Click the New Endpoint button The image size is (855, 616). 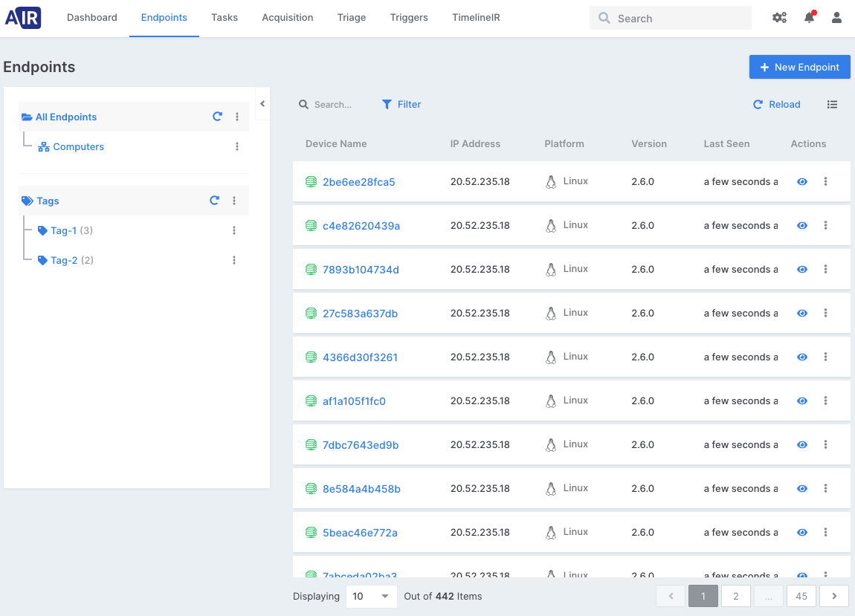[x=799, y=67]
